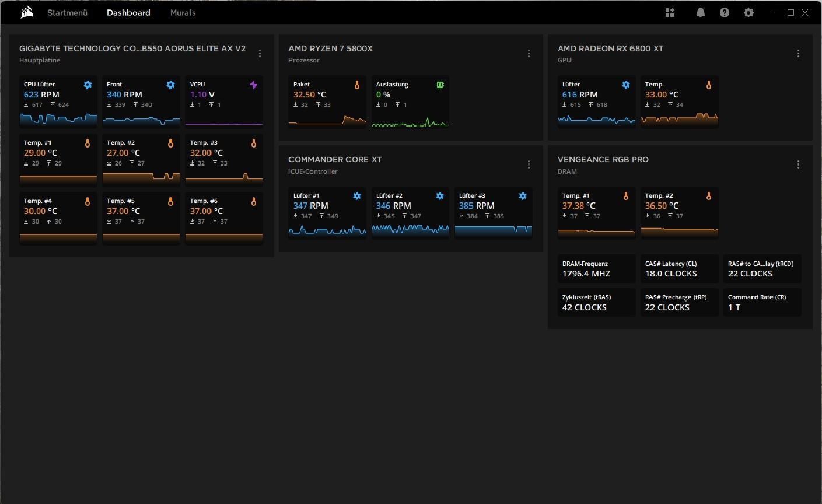Click the Zykluszeit (tRAS) 42 CLOCKS tile
The width and height of the screenshot is (822, 504).
pyautogui.click(x=596, y=302)
